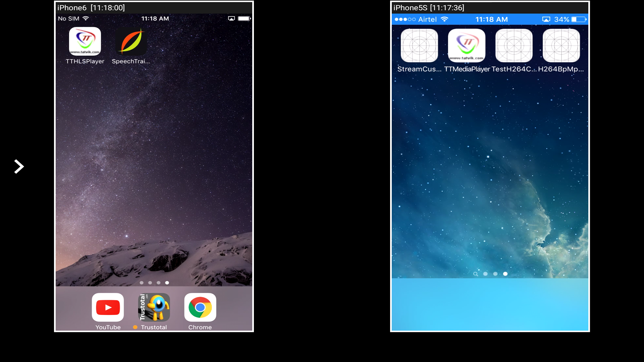Open YouTube from the iPhone6 dock
644x362 pixels.
(108, 307)
